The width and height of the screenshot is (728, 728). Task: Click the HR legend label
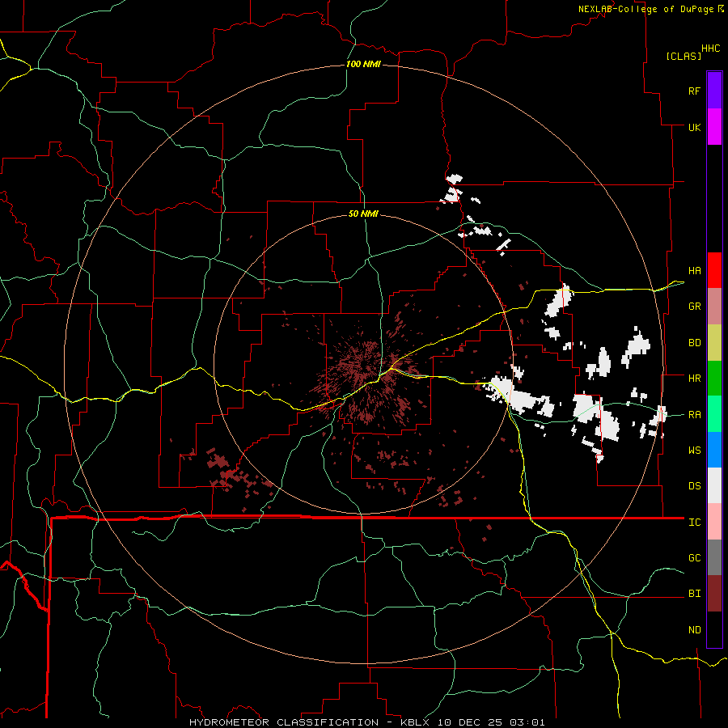pyautogui.click(x=694, y=379)
